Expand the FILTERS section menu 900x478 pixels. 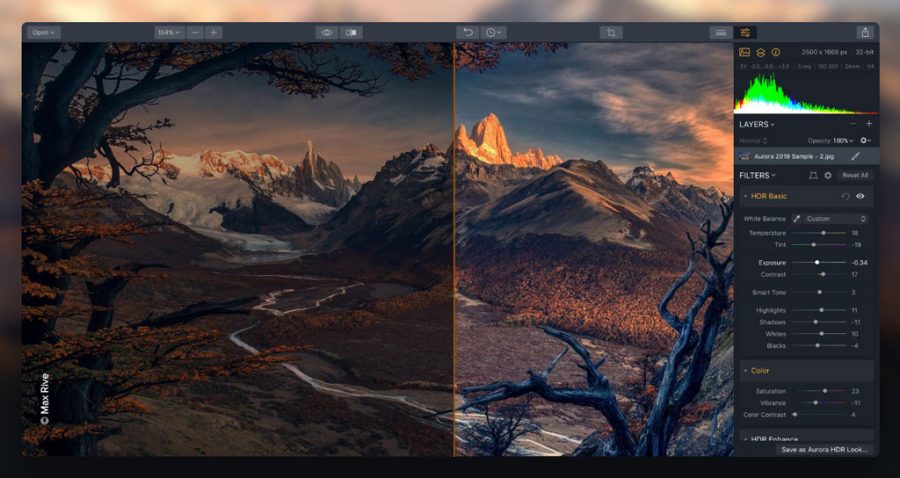click(x=757, y=175)
